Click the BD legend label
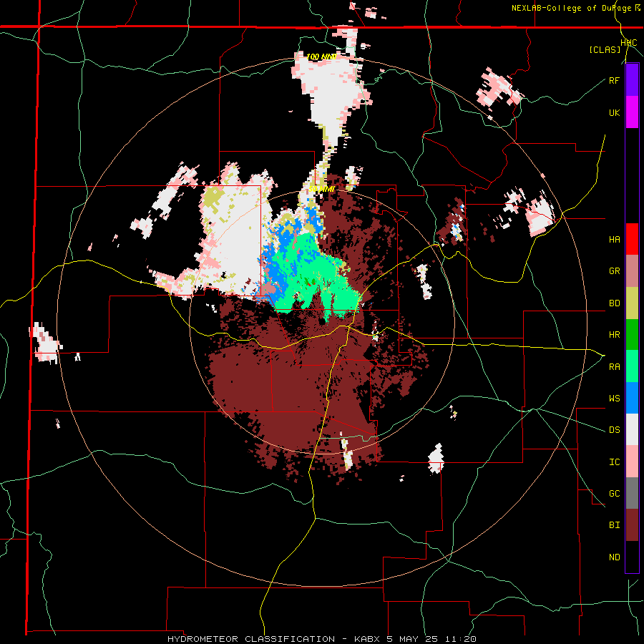Screen dimensions: 644x644 click(x=614, y=303)
